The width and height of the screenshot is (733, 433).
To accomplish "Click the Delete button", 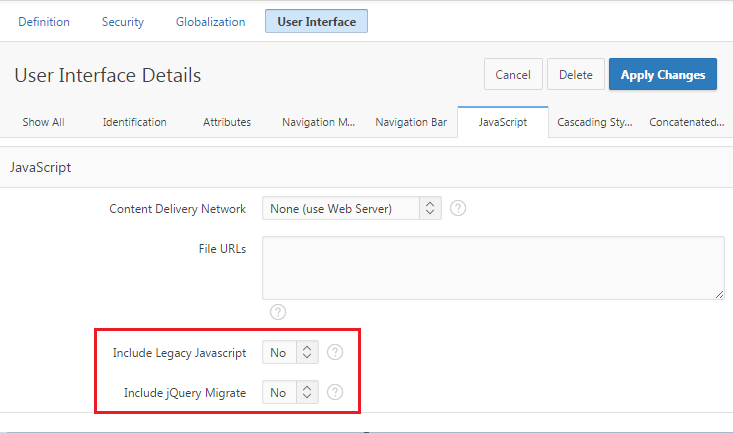I will coord(575,74).
